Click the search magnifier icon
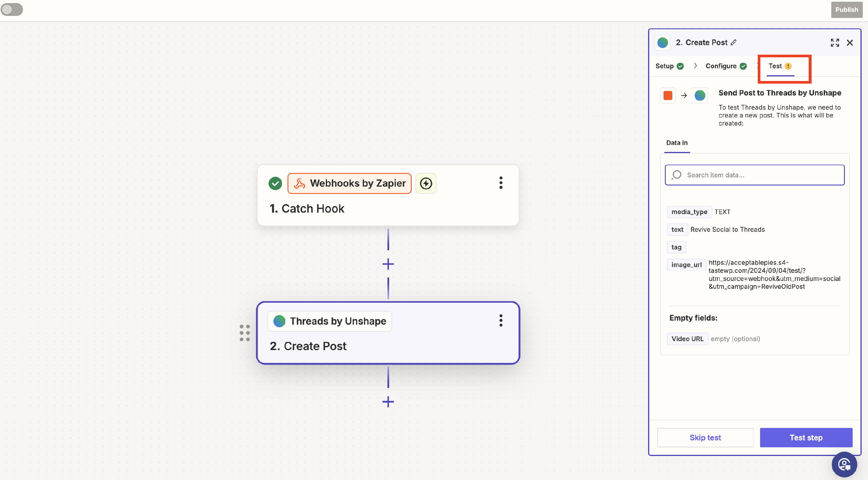Image resolution: width=868 pixels, height=480 pixels. [676, 175]
